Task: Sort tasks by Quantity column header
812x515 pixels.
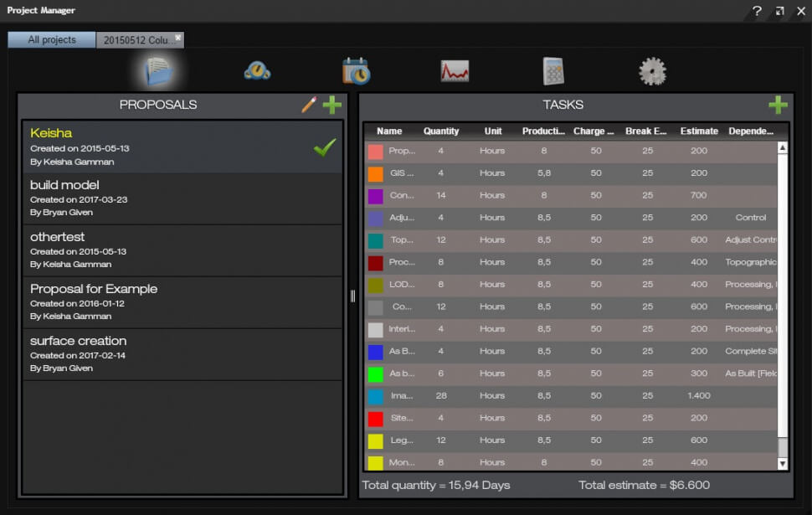Action: point(441,131)
